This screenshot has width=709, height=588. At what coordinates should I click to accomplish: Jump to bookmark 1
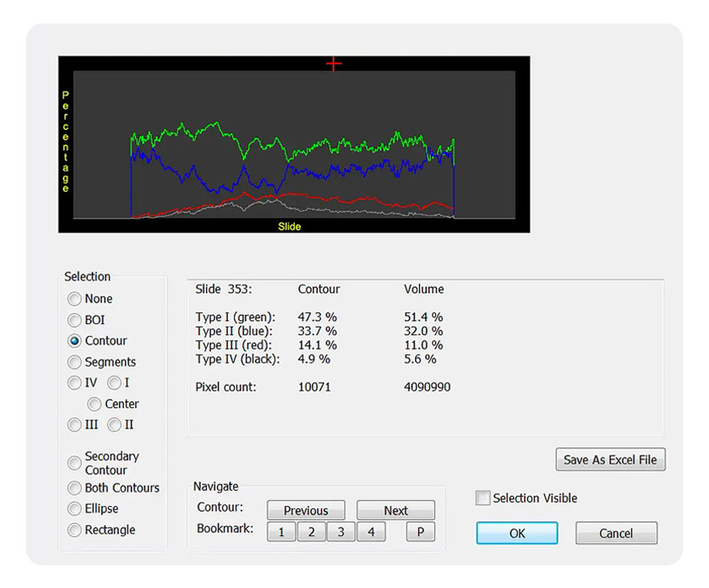click(x=282, y=532)
